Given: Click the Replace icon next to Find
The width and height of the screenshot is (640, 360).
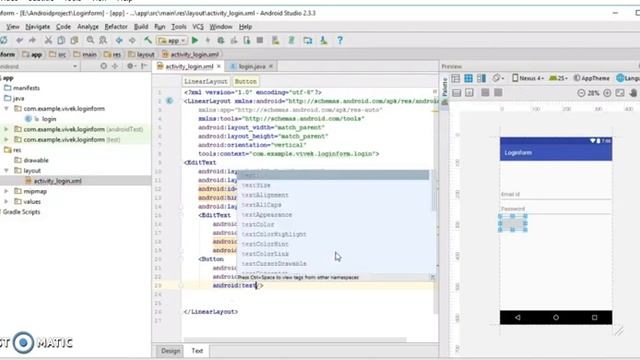Looking at the screenshot, I should coord(103,40).
